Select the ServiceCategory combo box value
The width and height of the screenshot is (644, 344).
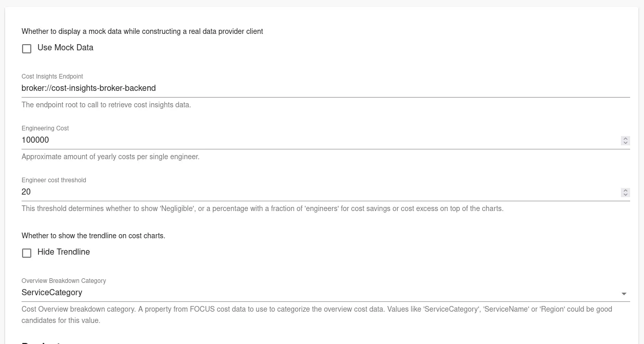click(x=308, y=293)
